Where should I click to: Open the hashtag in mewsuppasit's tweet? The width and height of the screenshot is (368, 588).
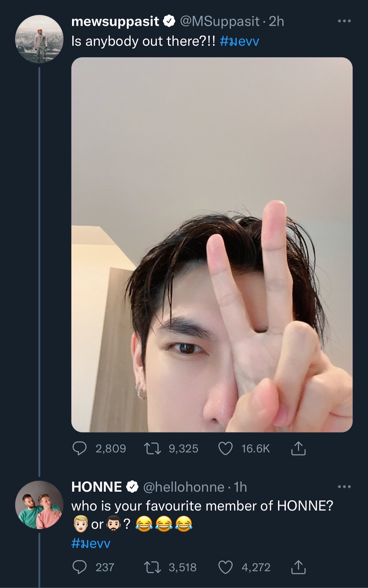[239, 41]
